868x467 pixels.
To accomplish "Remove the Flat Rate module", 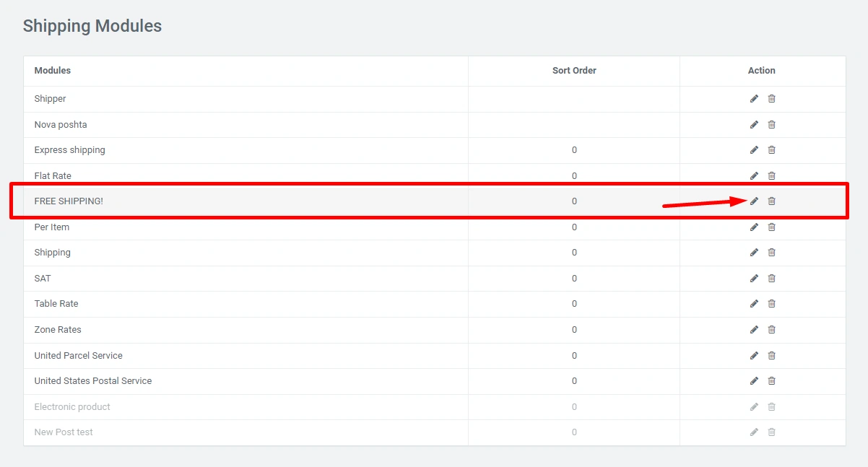I will pos(771,175).
